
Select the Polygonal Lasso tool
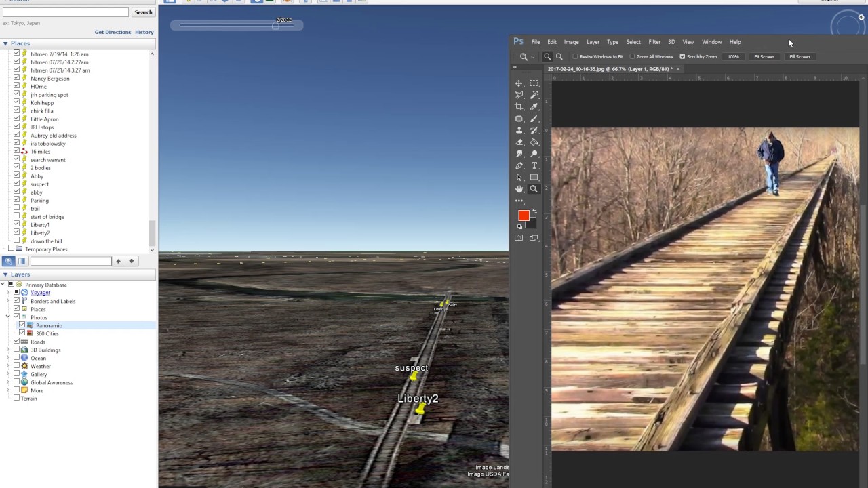point(519,95)
